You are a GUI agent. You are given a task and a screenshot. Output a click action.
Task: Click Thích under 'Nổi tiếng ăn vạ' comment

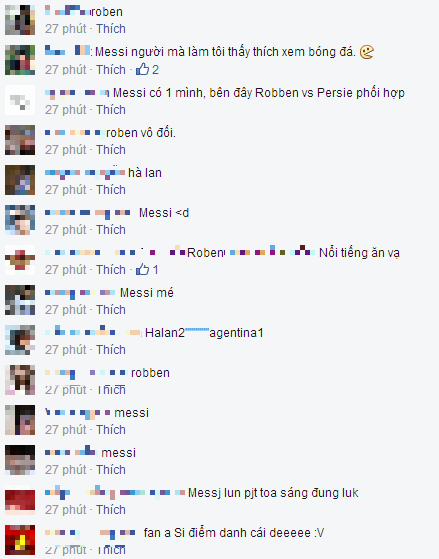(111, 269)
